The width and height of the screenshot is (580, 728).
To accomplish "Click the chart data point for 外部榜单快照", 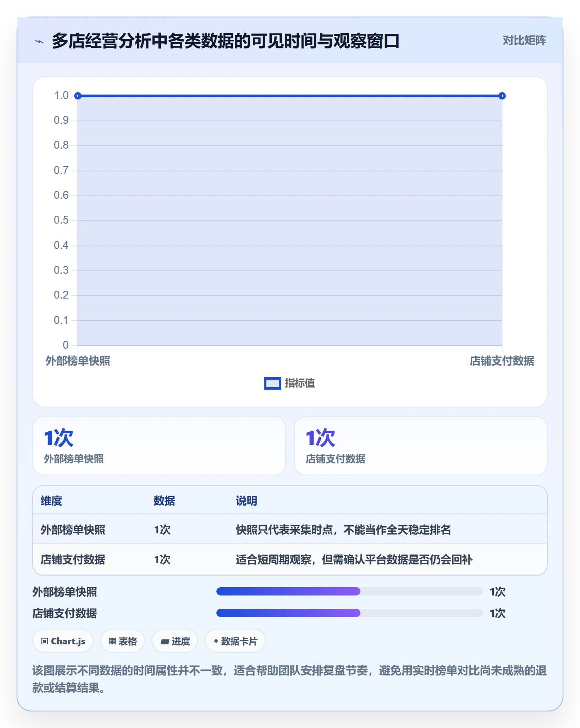I will pyautogui.click(x=78, y=96).
